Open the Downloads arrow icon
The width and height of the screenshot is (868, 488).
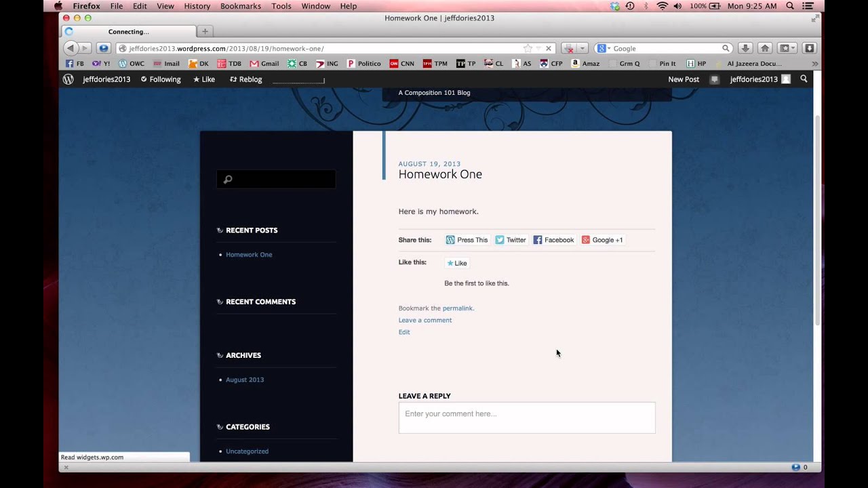(745, 48)
